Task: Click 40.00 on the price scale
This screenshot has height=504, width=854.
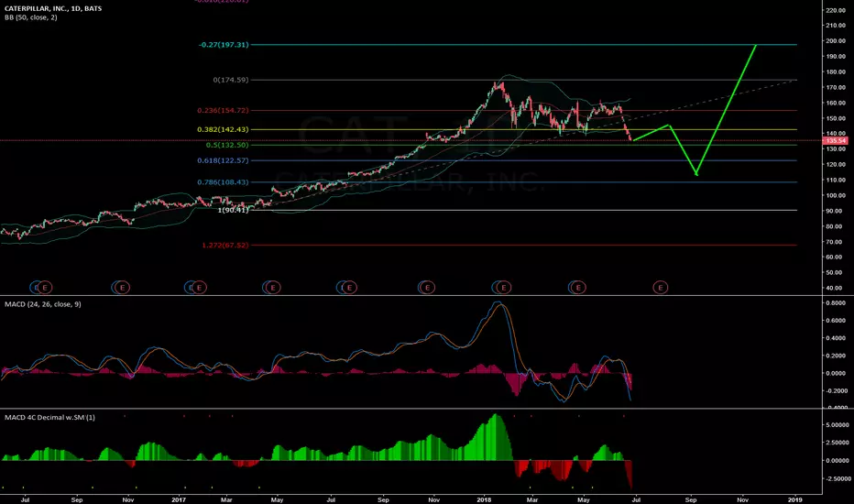Action: pyautogui.click(x=836, y=288)
